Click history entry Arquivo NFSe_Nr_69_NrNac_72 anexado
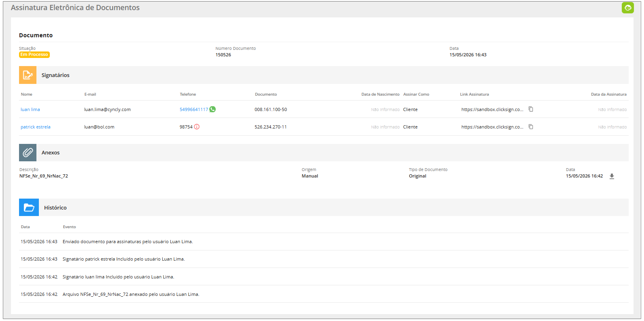 [131, 294]
